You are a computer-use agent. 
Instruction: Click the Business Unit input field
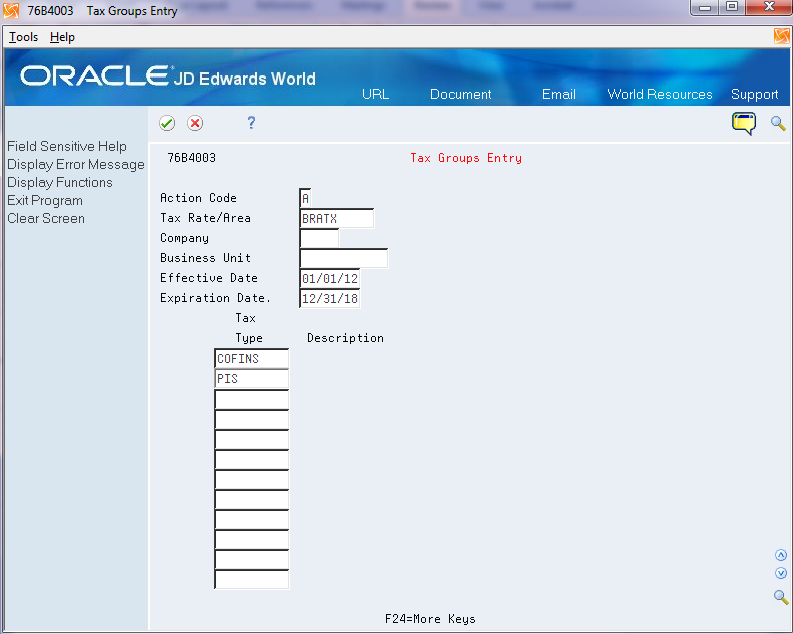343,258
